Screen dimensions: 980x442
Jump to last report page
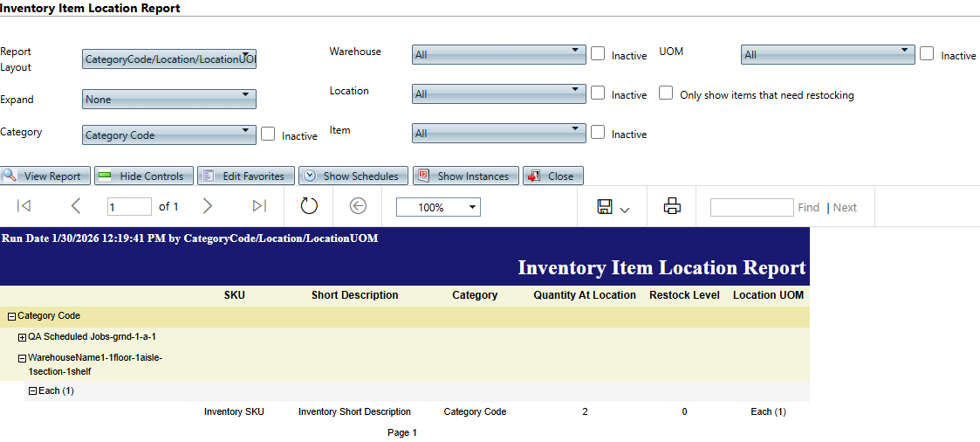[x=259, y=206]
